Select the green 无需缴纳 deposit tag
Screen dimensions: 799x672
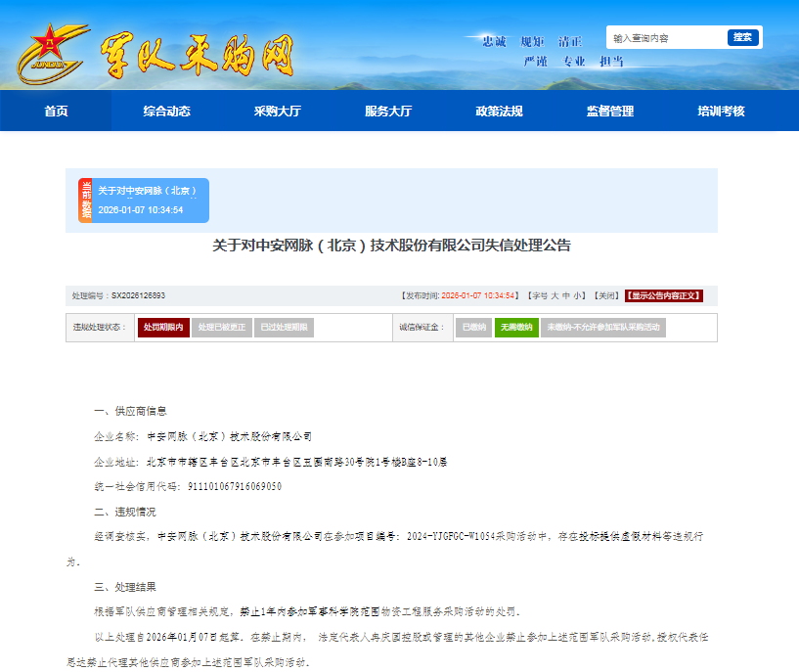click(x=515, y=328)
